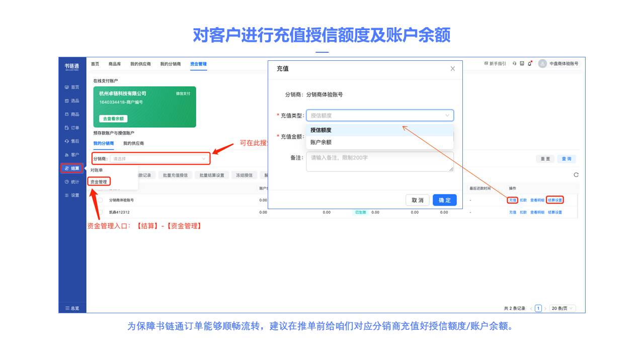This screenshot has width=644, height=362.
Task: Click the 冻结授信 button
Action: pyautogui.click(x=245, y=175)
